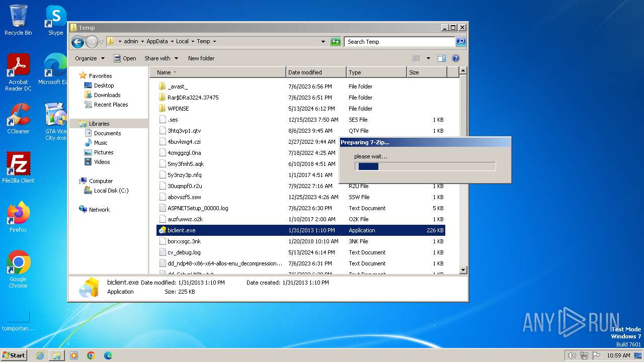Click search magnifier icon
This screenshot has width=644, height=362.
pos(460,42)
